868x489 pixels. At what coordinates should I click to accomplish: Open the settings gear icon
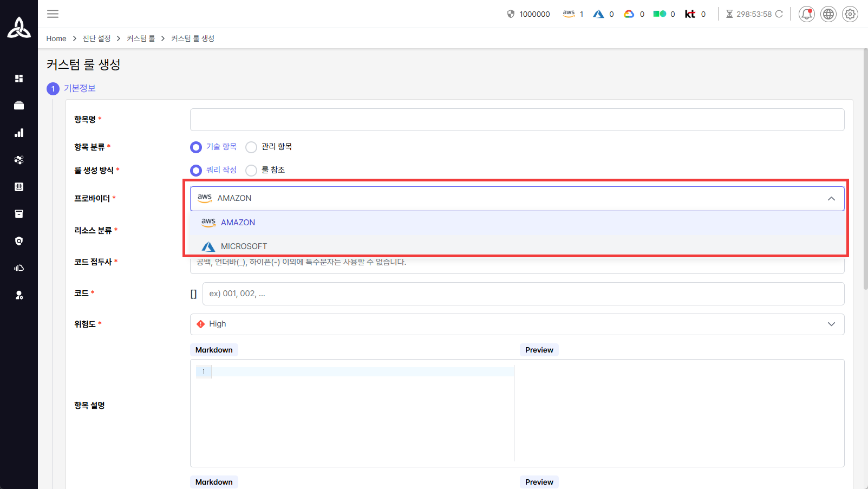850,14
